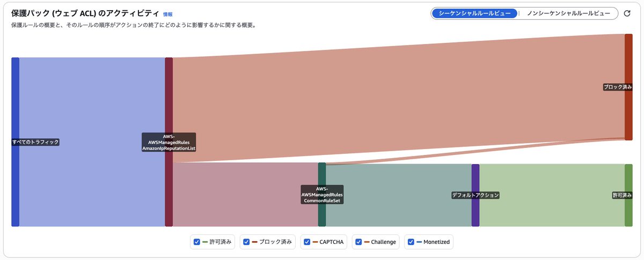Click the blue flow from すべてのトラフィック
Screen dimensions: 644x260
[92, 142]
